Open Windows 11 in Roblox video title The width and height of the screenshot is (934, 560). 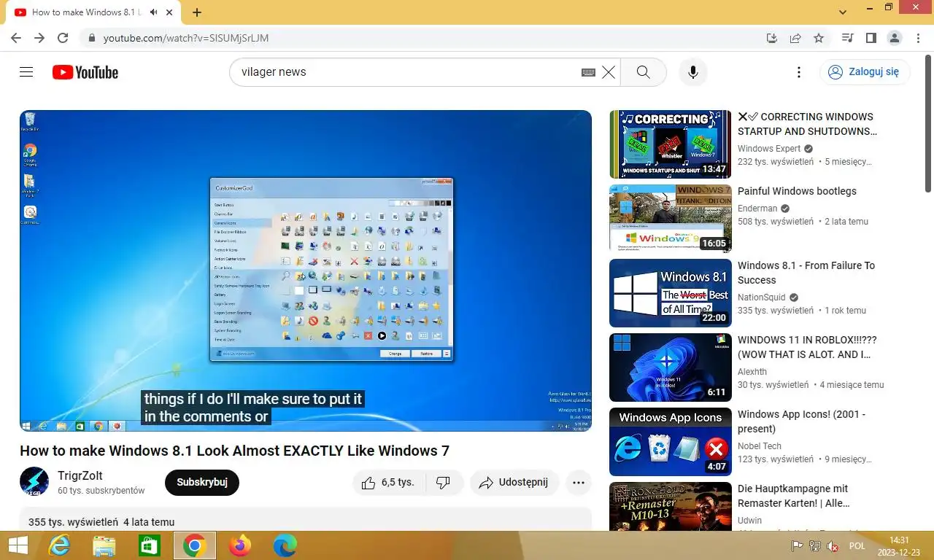[x=806, y=347]
